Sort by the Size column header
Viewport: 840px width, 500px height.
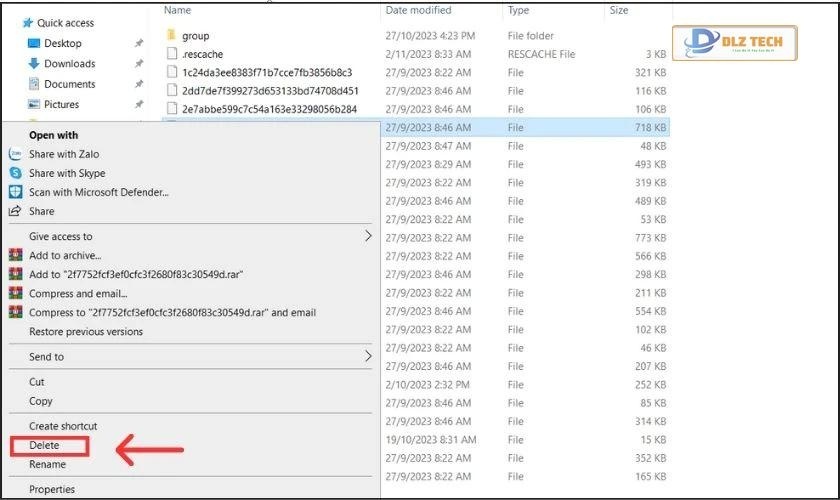[619, 10]
